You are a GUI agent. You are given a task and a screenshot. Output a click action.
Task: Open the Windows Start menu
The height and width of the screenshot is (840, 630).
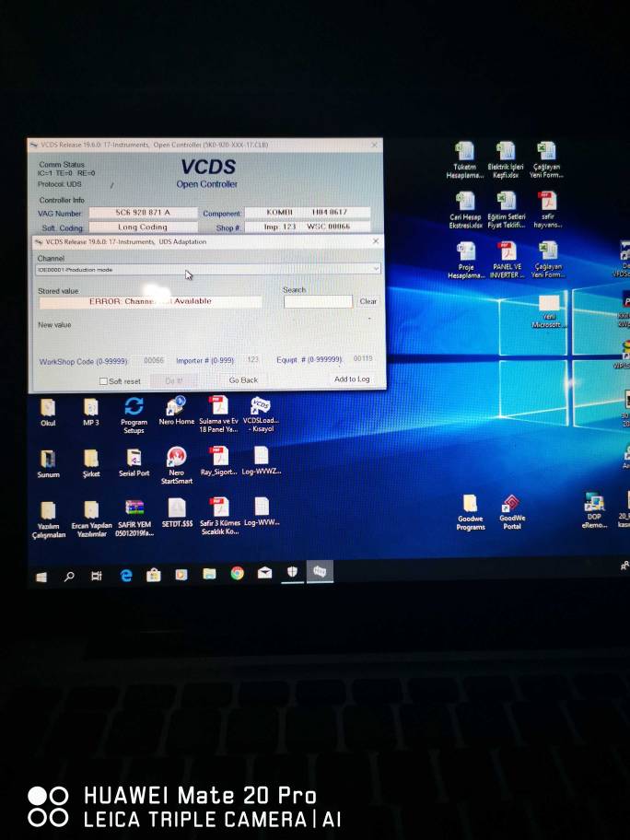pos(41,577)
